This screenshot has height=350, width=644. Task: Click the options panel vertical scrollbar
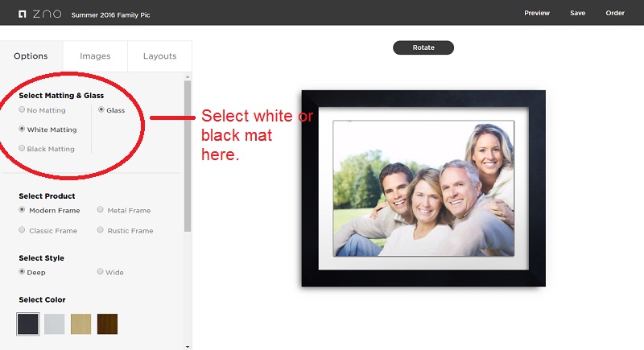(188, 153)
